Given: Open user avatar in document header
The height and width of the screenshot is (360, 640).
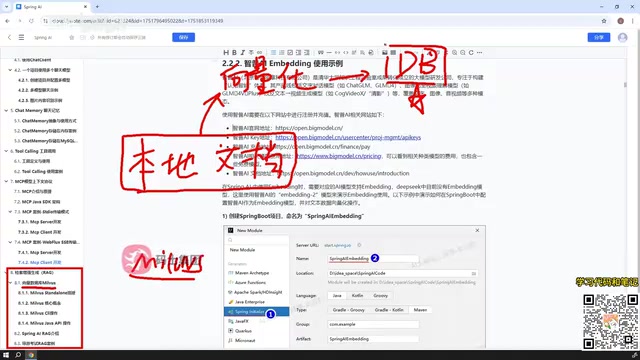Looking at the screenshot, I should click(622, 37).
